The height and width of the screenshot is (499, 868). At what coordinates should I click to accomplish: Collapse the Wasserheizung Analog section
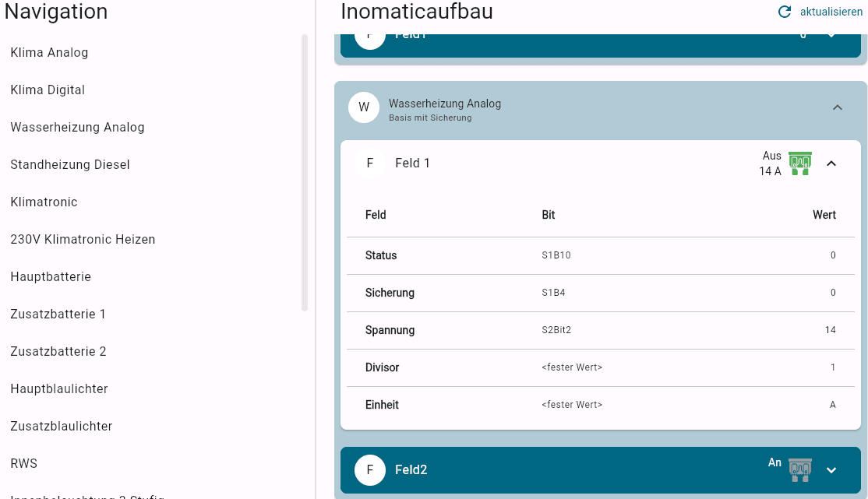point(838,108)
